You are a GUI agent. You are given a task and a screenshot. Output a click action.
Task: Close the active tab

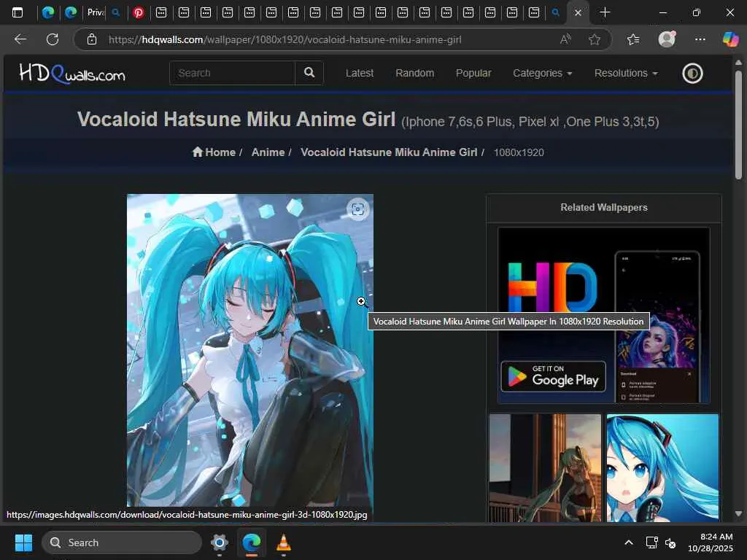click(x=578, y=13)
